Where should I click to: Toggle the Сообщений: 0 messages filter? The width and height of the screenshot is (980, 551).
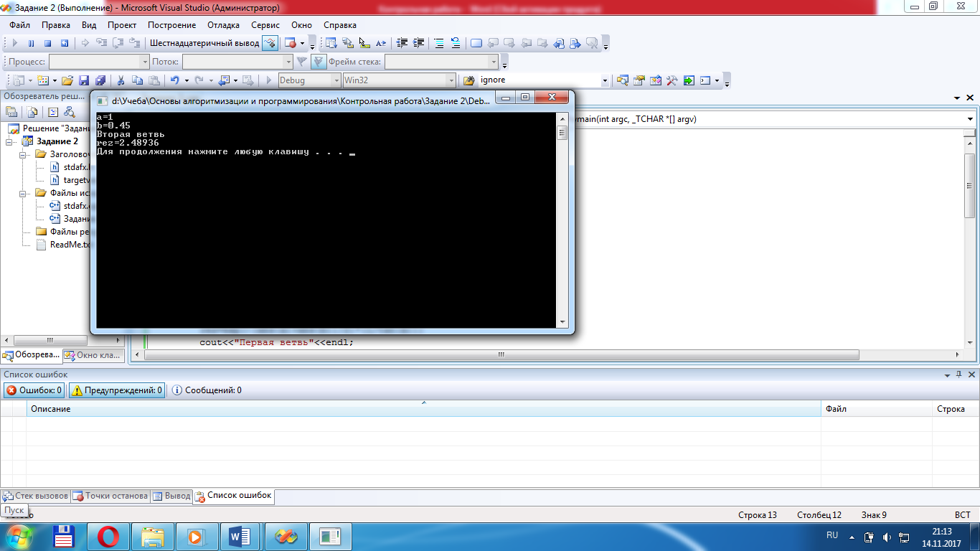[x=207, y=390]
